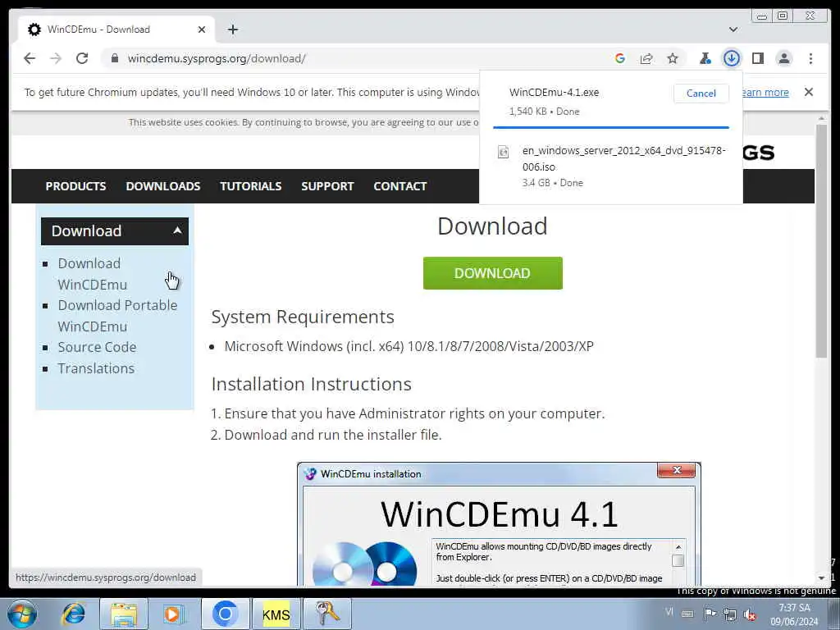This screenshot has height=630, width=840.
Task: Open the PRODUCTS menu
Action: (75, 186)
